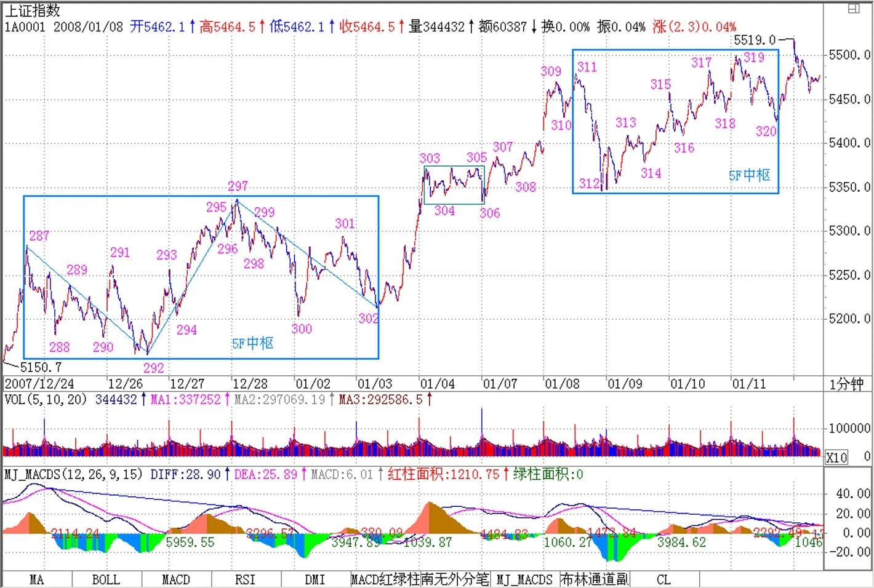
Task: Select the BOLL indicator tab
Action: (106, 579)
